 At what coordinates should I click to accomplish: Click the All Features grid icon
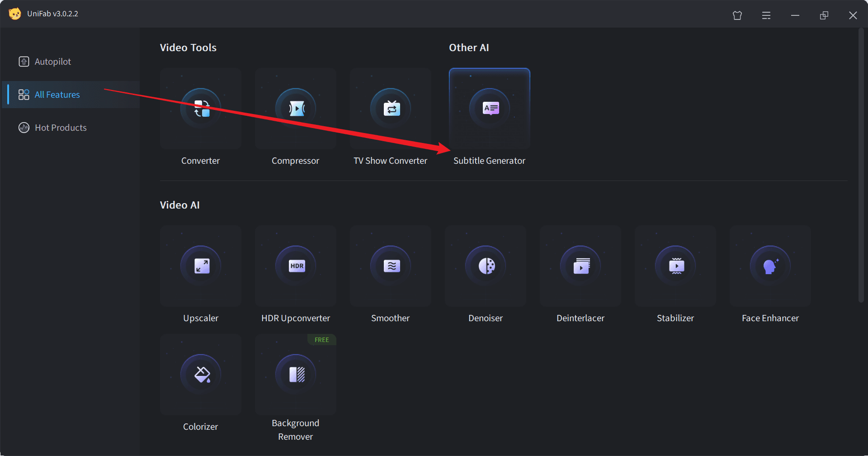24,95
